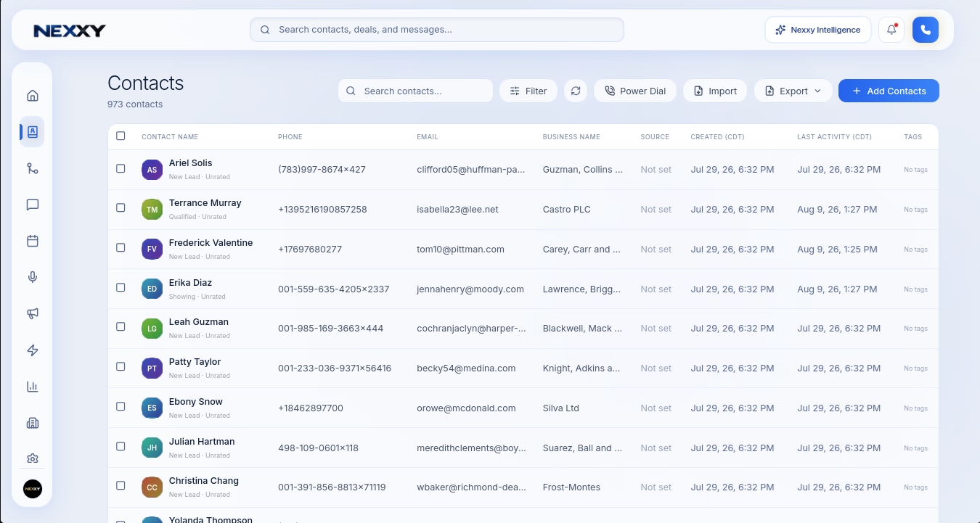This screenshot has height=523, width=980.
Task: Open contact Yolanda Thompson
Action: [x=211, y=519]
